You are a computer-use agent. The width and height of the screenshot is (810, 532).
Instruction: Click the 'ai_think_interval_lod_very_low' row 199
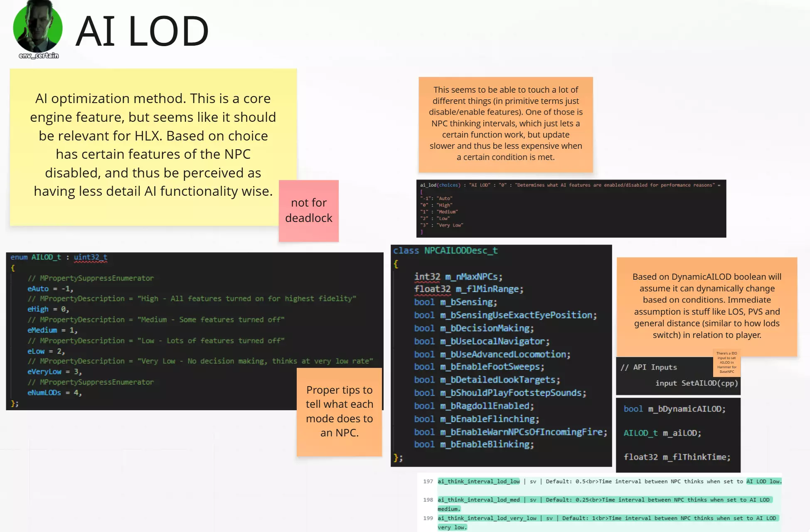click(608, 522)
